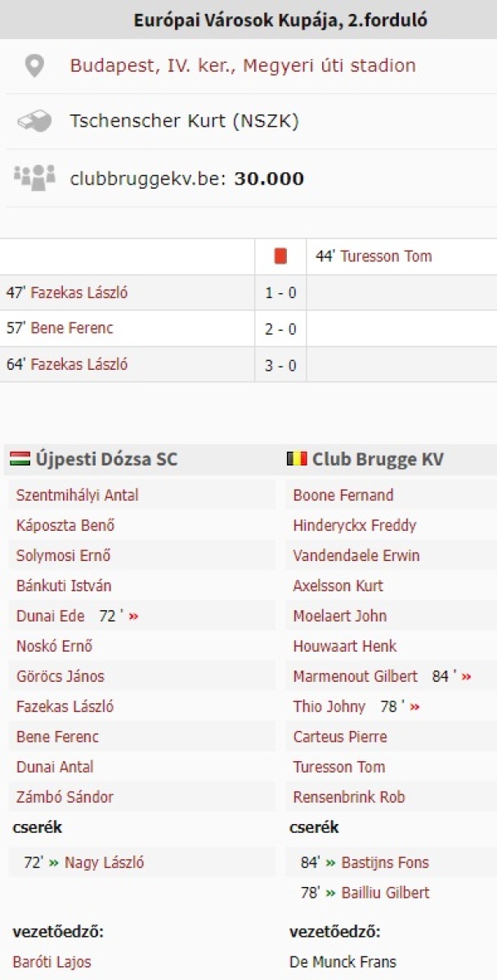Open Bene Ferenc's 57' goal link
This screenshot has height=980, width=497.
coord(72,329)
